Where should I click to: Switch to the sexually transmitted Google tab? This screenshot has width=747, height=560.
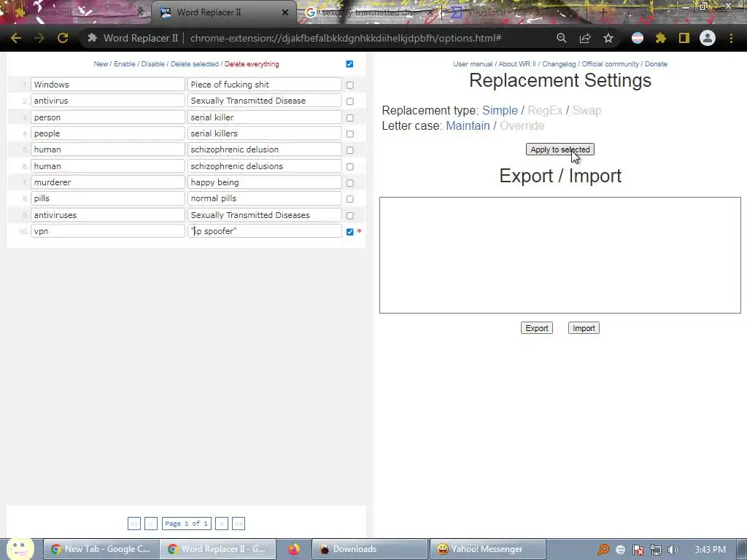point(367,12)
